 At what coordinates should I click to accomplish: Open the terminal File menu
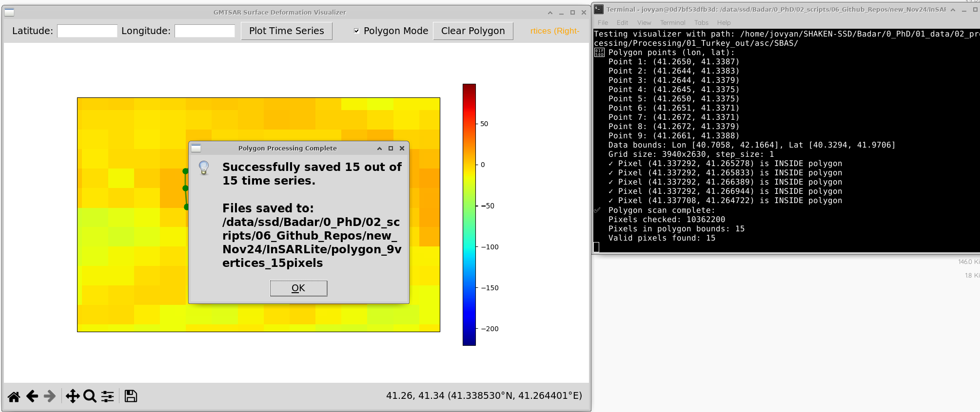coord(603,22)
